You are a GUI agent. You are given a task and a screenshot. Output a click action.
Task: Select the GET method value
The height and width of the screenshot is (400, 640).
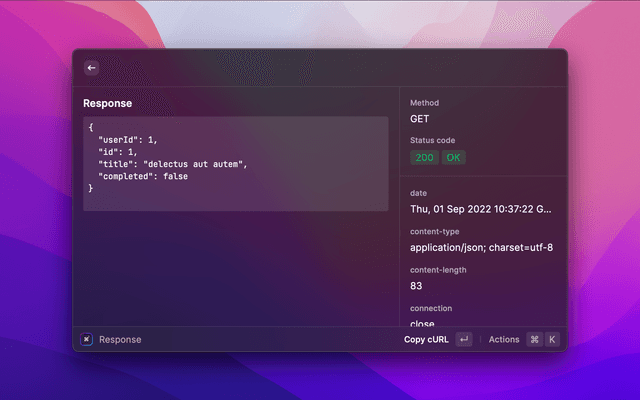point(420,119)
